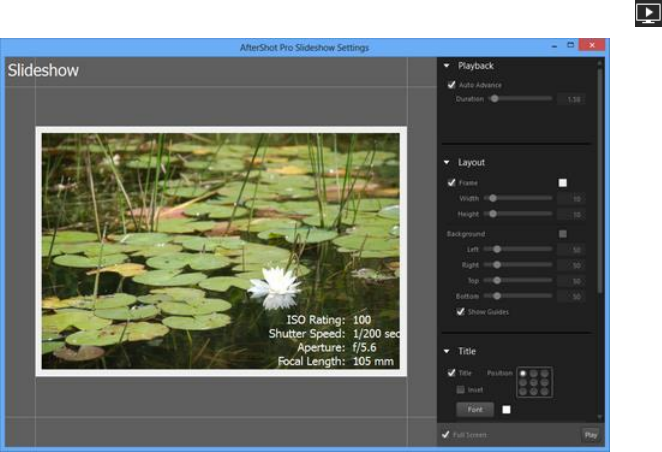
Task: Select the center title position radio button
Action: pyautogui.click(x=532, y=381)
